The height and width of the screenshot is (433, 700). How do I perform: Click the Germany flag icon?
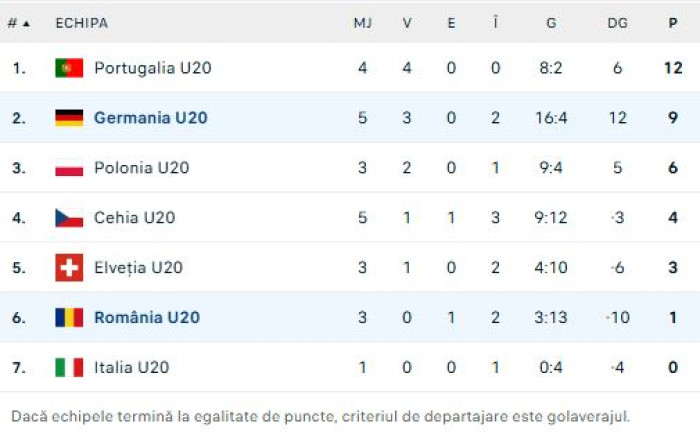(69, 118)
